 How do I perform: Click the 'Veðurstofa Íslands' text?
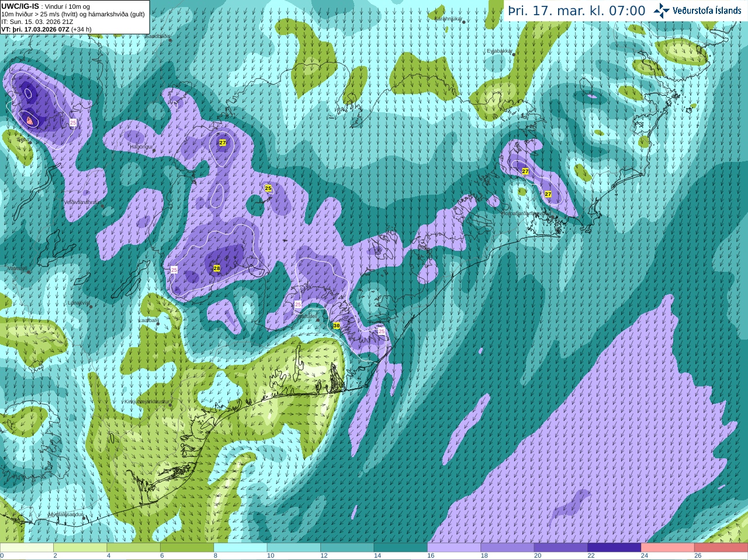pos(707,11)
